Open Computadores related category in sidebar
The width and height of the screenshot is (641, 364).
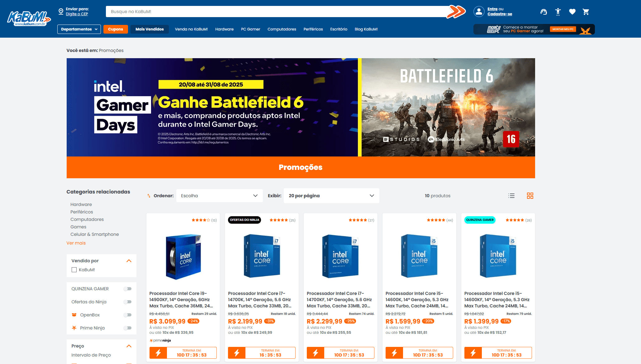pos(87,219)
